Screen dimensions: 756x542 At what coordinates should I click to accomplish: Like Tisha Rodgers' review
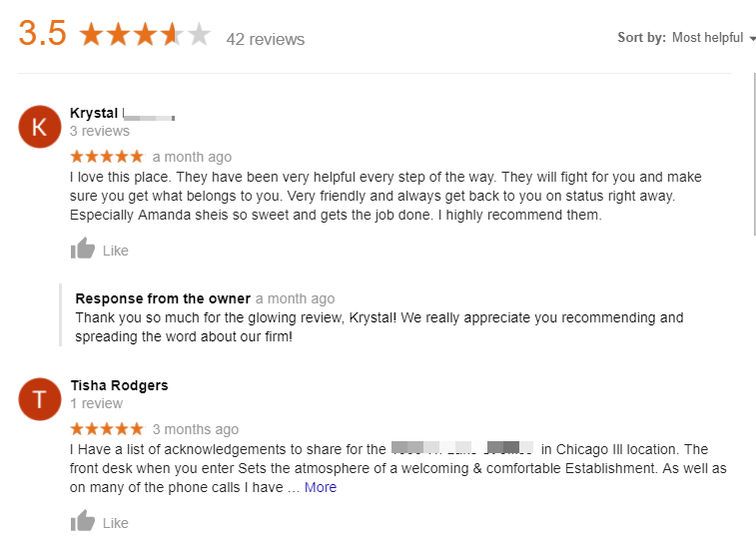point(116,523)
